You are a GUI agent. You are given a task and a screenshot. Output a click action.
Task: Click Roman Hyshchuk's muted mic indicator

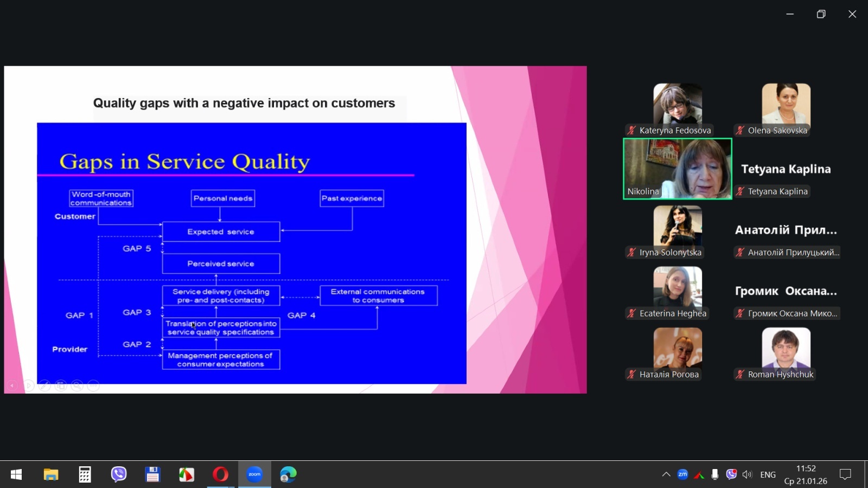(x=740, y=374)
